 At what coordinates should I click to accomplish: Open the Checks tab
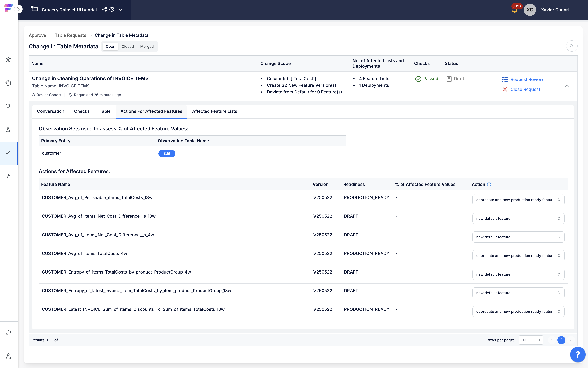(82, 111)
